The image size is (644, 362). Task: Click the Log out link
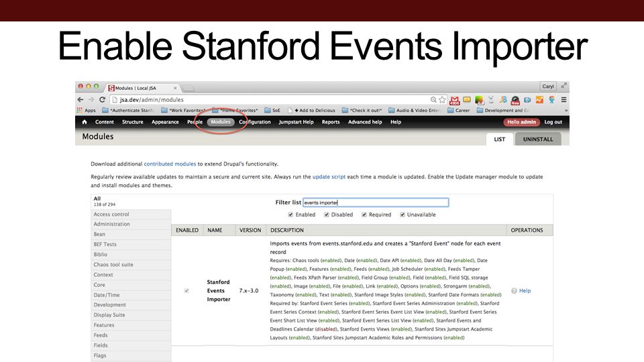553,122
